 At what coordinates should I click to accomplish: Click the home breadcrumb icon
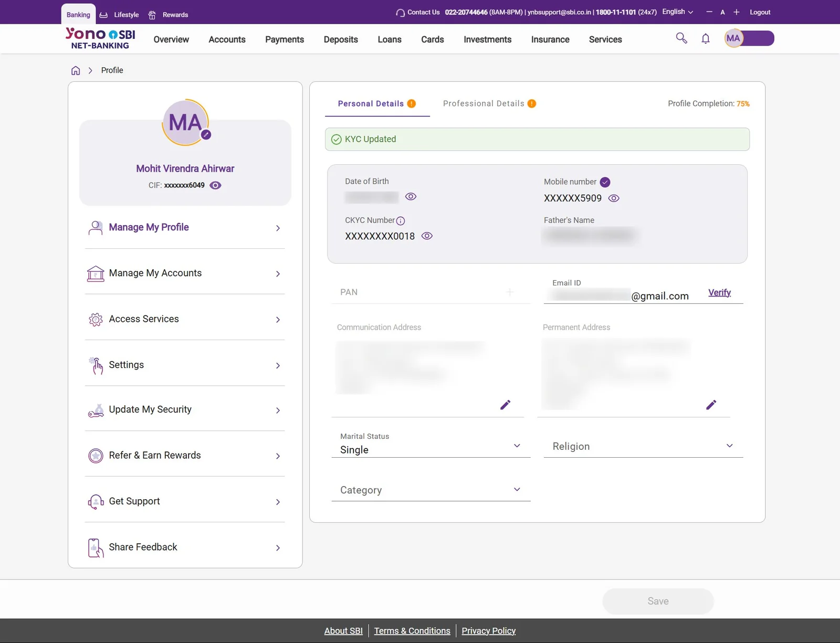tap(76, 70)
